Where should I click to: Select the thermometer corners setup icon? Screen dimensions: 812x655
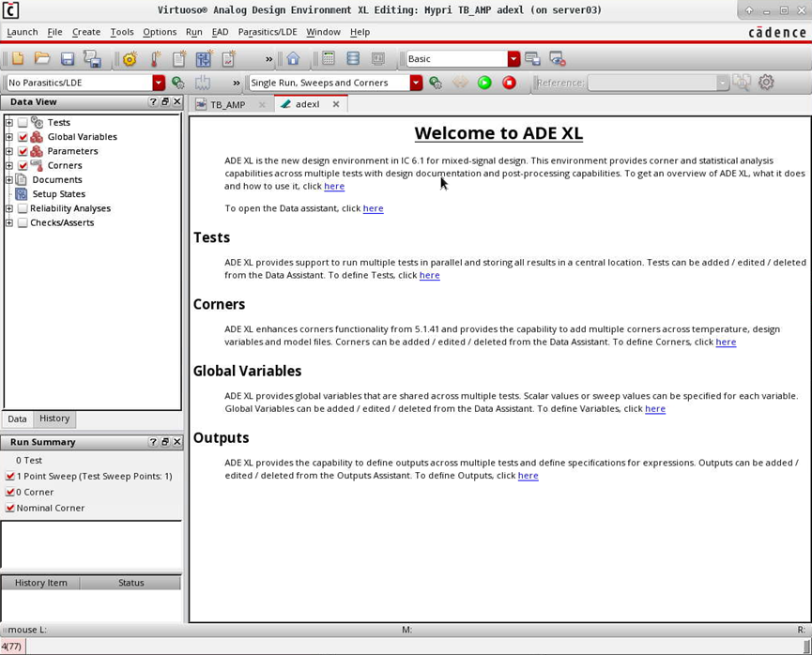(x=155, y=58)
